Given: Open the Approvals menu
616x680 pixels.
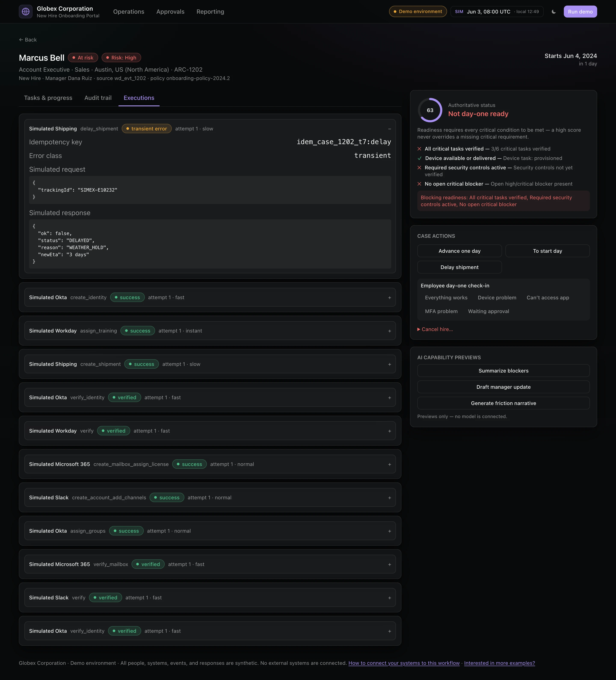Looking at the screenshot, I should click(x=170, y=12).
